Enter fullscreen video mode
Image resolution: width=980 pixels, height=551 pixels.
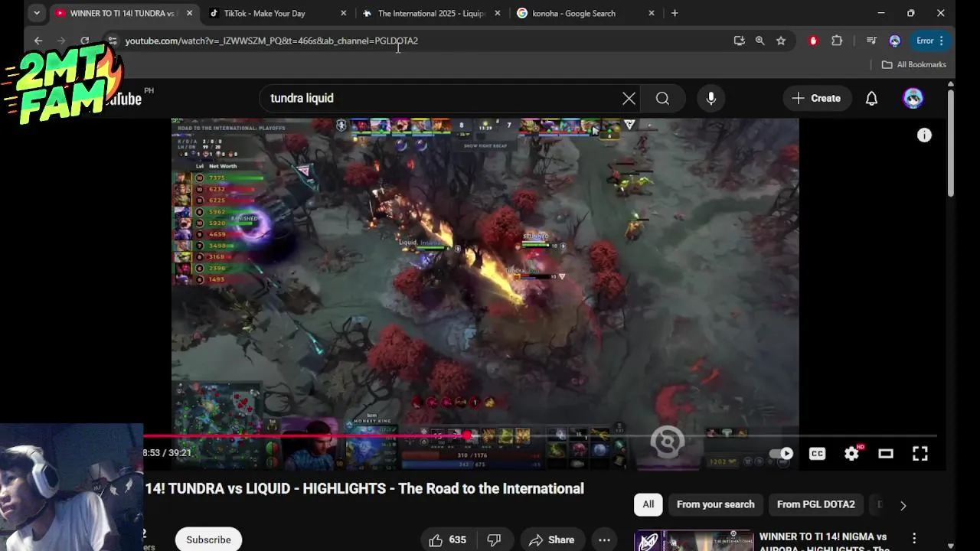point(920,454)
